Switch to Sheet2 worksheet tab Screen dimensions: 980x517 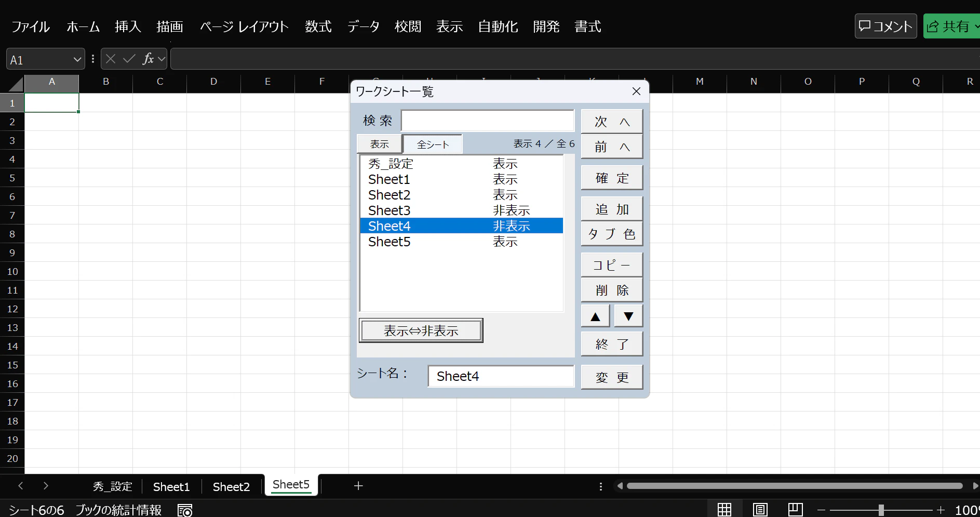coord(231,486)
